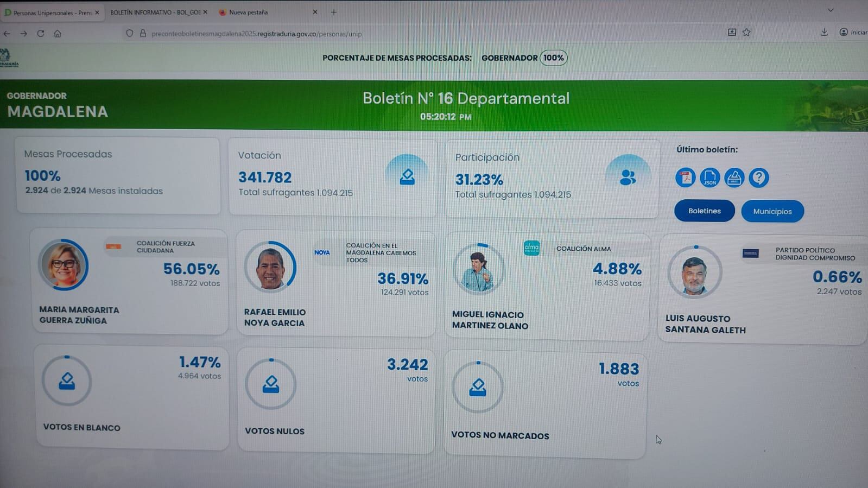The height and width of the screenshot is (488, 868).
Task: Click the Registraduría logo
Action: click(8, 58)
